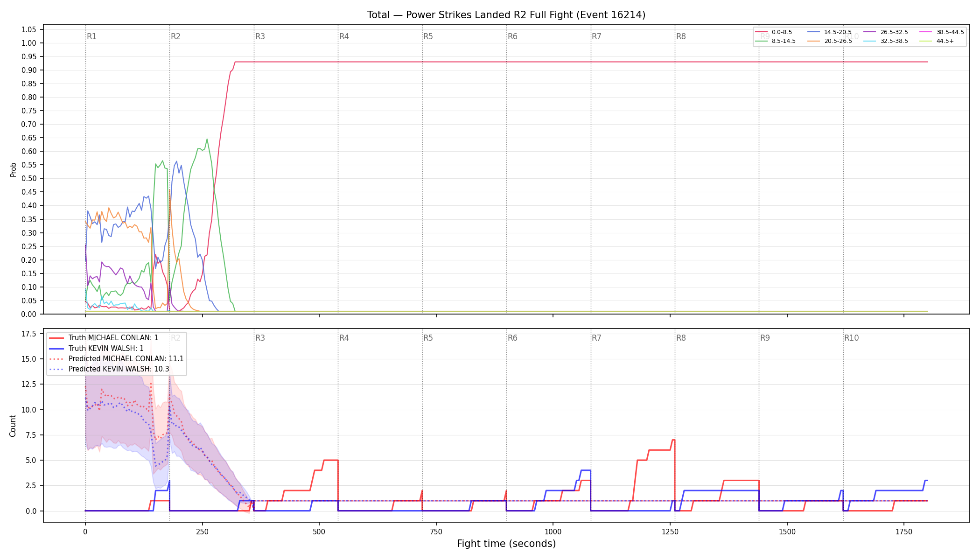Click the R10 round marker in the Count chart
The height and width of the screenshot is (560, 980).
coord(851,338)
